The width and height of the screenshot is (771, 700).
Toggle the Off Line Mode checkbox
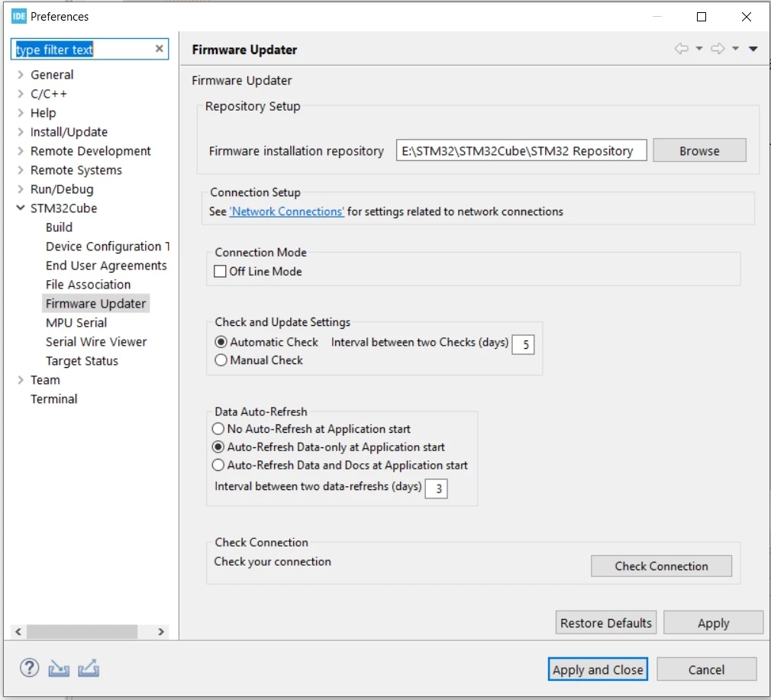point(220,271)
